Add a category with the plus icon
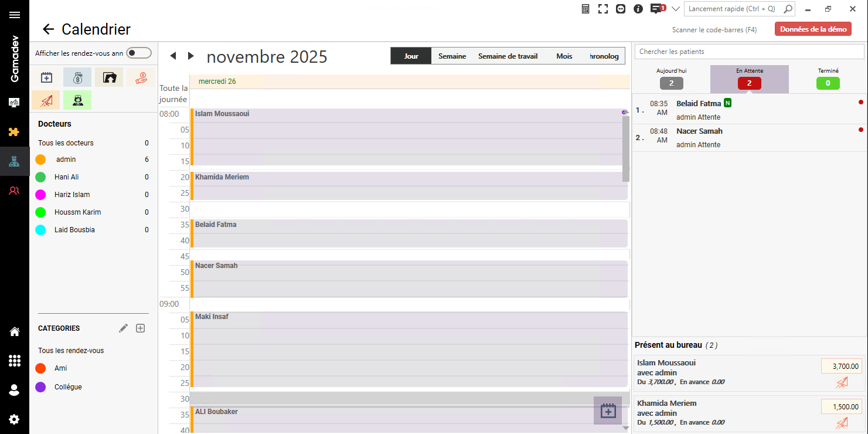868x434 pixels. tap(141, 328)
